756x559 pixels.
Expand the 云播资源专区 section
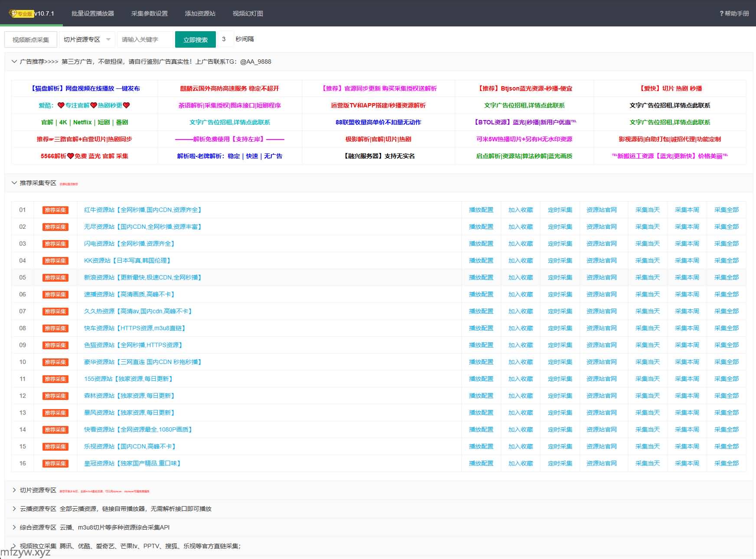(14, 509)
